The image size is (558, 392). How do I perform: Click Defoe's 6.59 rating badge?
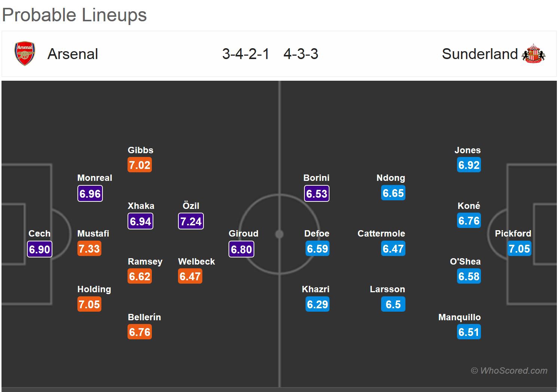317,249
